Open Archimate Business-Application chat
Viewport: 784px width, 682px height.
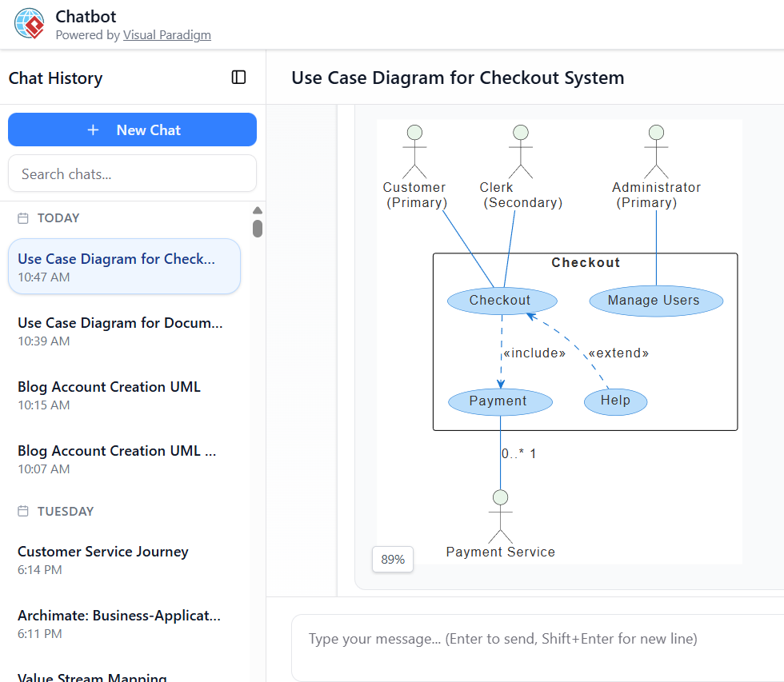120,624
